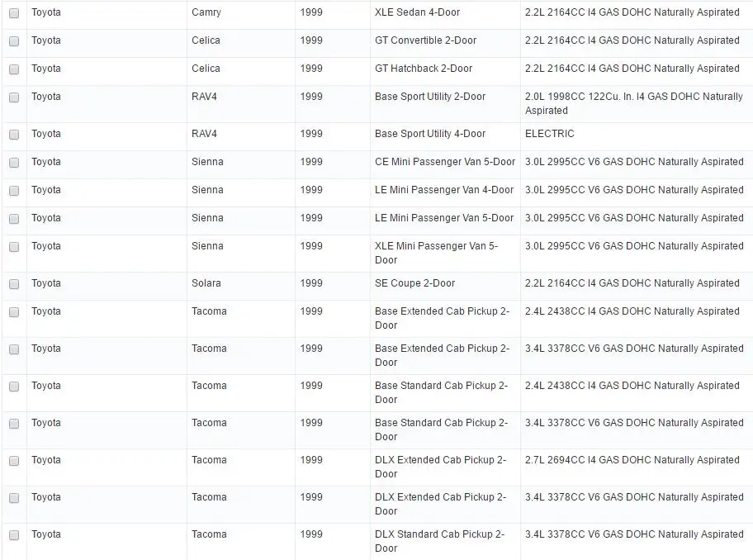Click the "SE Coupe 2-Door" cell
Image resolution: width=753 pixels, height=560 pixels.
pos(414,283)
